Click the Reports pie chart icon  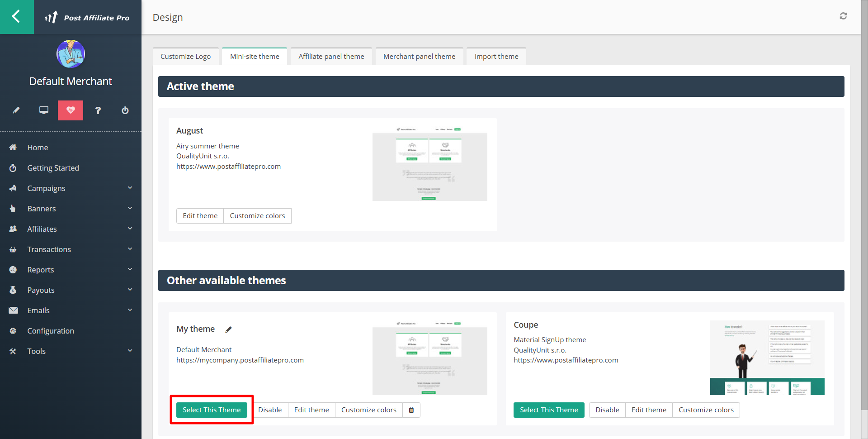(13, 270)
